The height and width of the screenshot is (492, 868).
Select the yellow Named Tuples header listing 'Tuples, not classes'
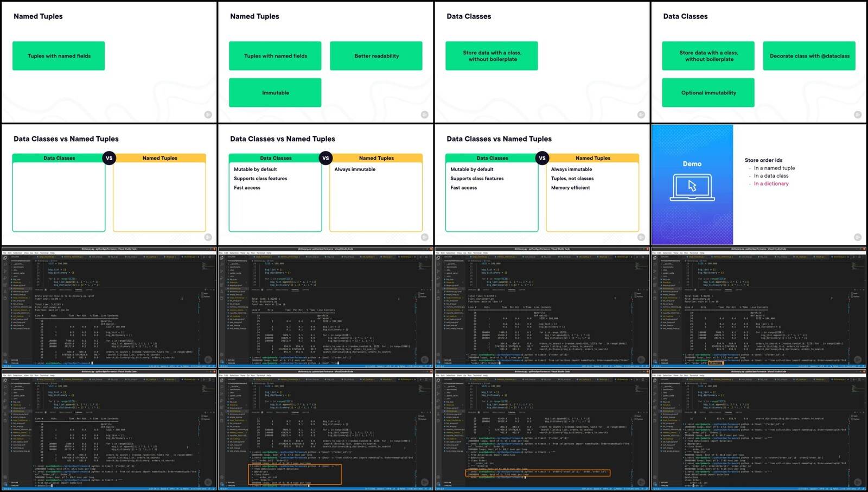(592, 158)
